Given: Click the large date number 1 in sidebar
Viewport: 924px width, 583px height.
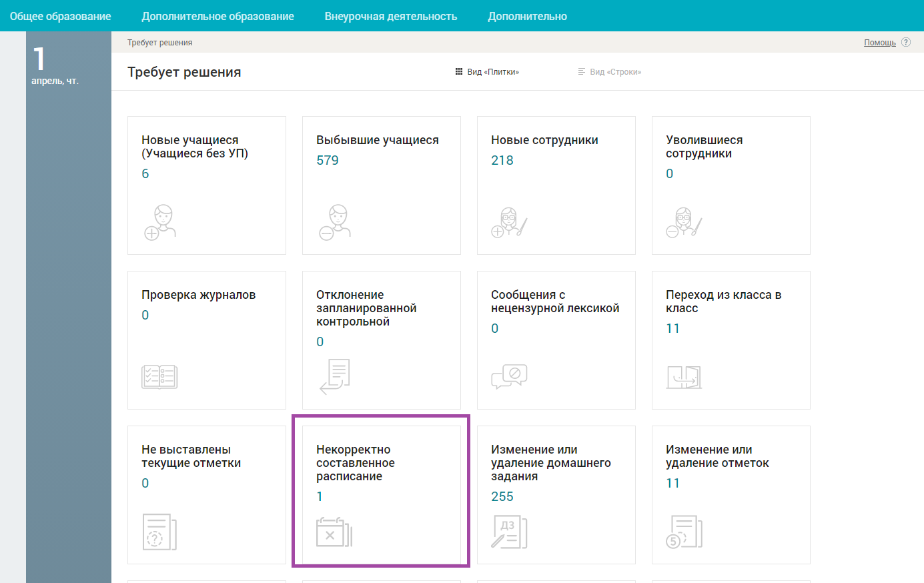Looking at the screenshot, I should [39, 59].
